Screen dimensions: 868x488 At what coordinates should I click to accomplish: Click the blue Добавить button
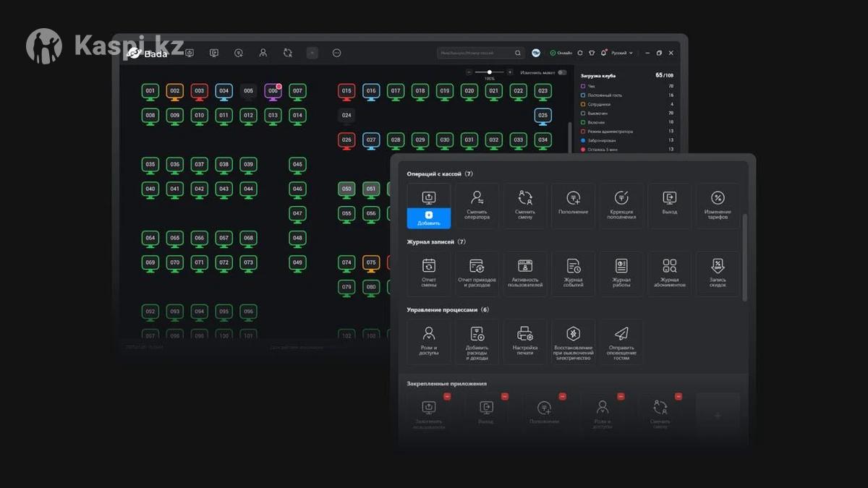coord(428,218)
